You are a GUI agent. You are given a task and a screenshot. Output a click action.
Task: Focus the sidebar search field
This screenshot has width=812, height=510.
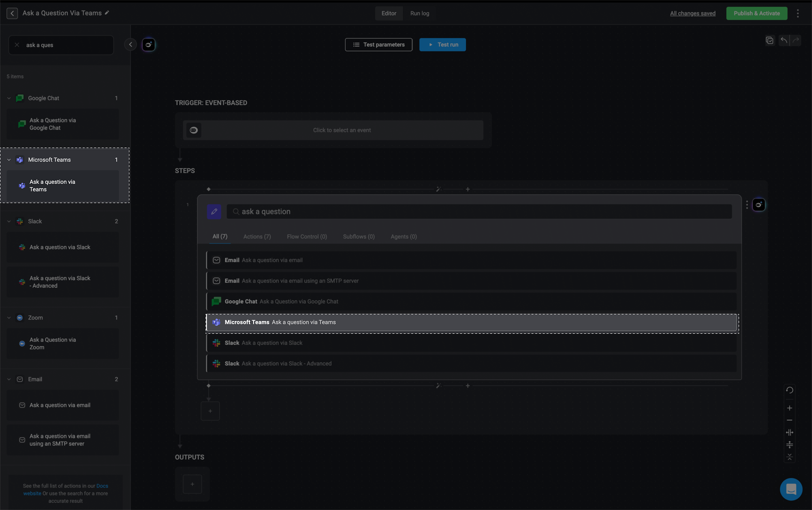pyautogui.click(x=61, y=45)
